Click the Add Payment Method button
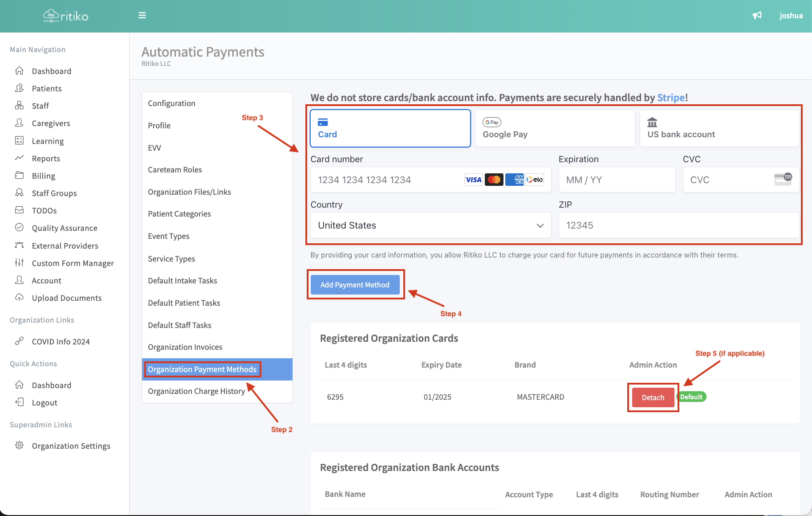The width and height of the screenshot is (812, 516). [355, 285]
